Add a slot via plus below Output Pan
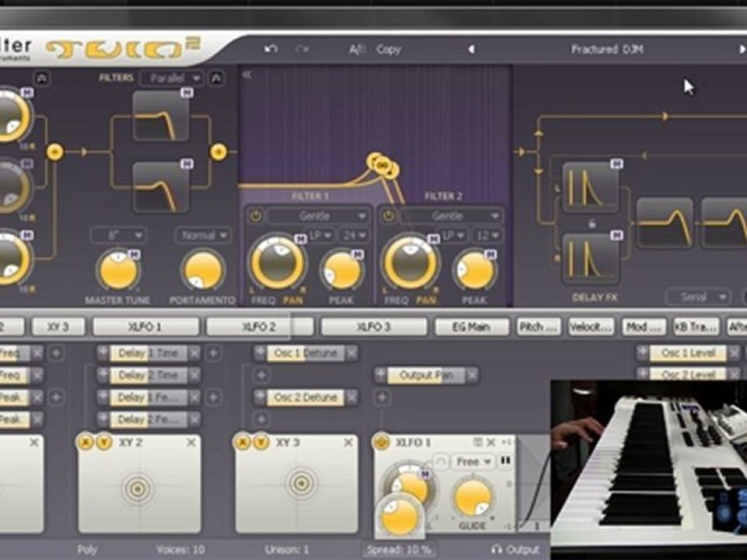The height and width of the screenshot is (560, 747). coord(381,397)
